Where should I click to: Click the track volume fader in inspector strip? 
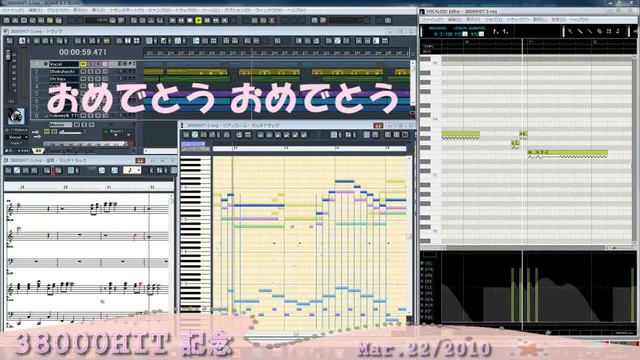(8, 55)
